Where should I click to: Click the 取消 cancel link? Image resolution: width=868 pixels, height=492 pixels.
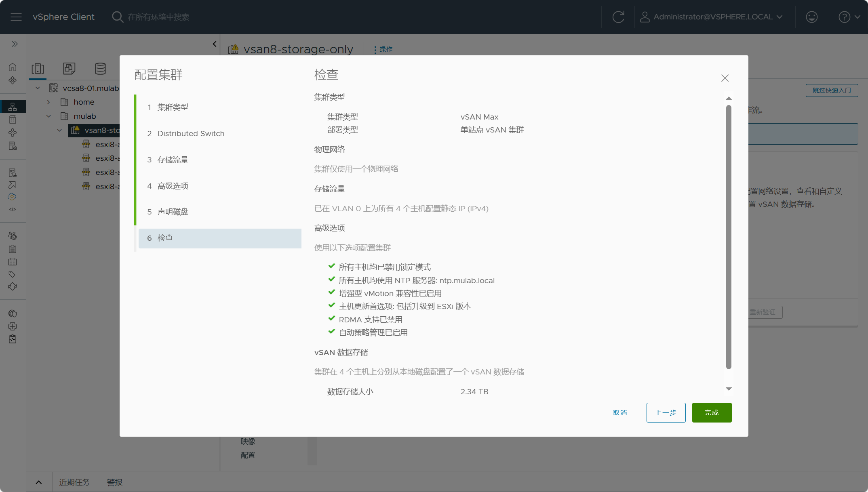(620, 412)
